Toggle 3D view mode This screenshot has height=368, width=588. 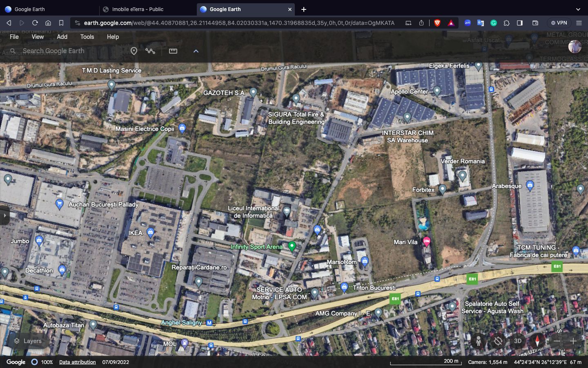518,341
